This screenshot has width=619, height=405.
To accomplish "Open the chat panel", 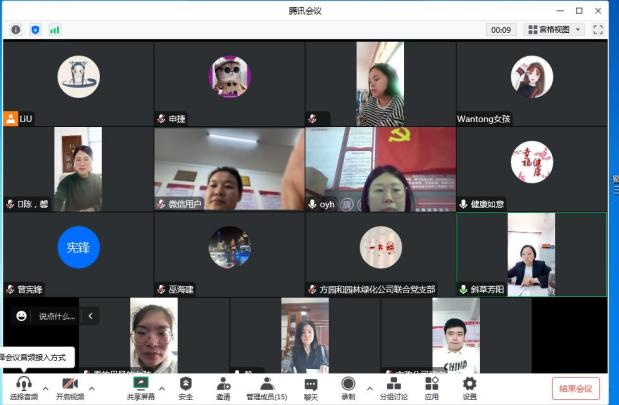I will pos(311,388).
